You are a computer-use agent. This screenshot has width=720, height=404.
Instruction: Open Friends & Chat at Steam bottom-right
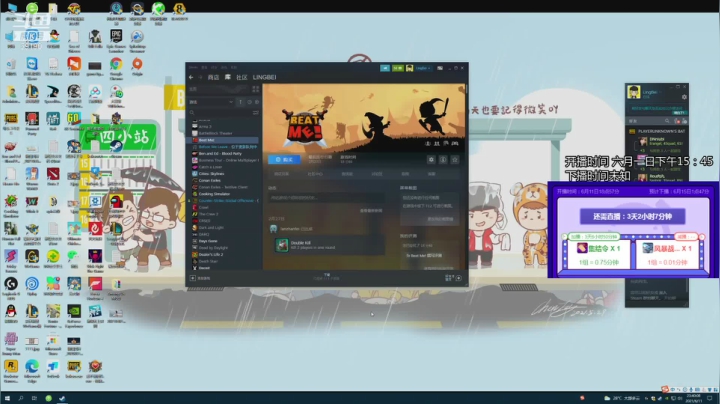click(453, 278)
